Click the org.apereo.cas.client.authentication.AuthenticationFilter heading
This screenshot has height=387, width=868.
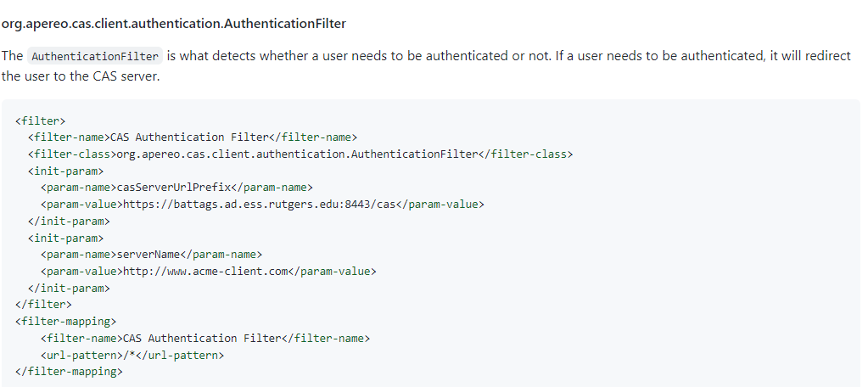tap(173, 24)
